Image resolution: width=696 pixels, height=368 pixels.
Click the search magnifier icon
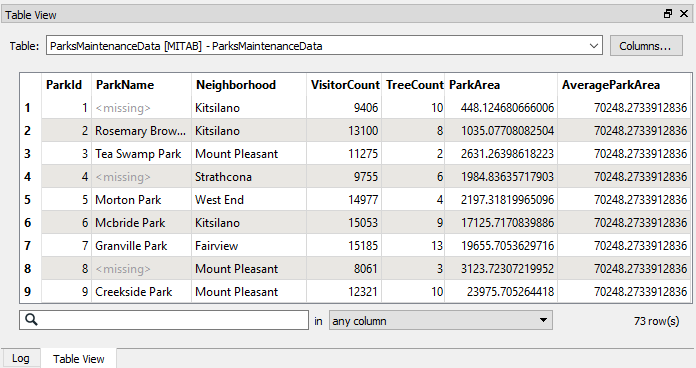coord(32,320)
